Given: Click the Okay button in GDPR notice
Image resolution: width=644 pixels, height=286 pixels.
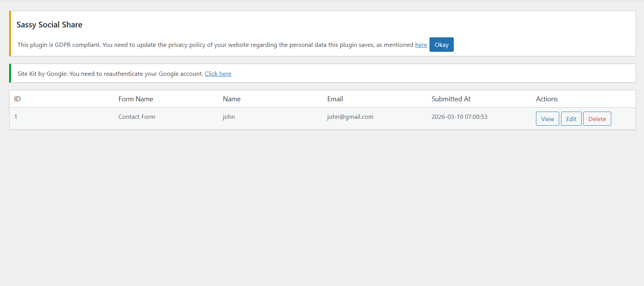Looking at the screenshot, I should click(441, 45).
